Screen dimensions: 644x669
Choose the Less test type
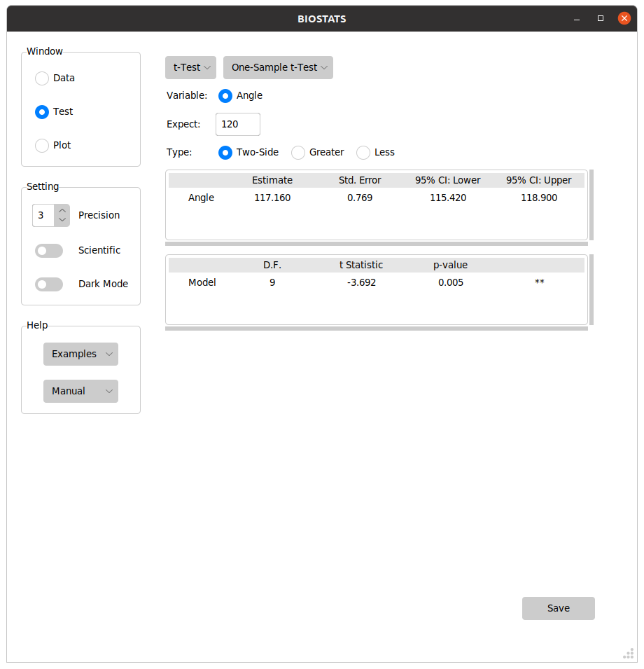click(363, 153)
